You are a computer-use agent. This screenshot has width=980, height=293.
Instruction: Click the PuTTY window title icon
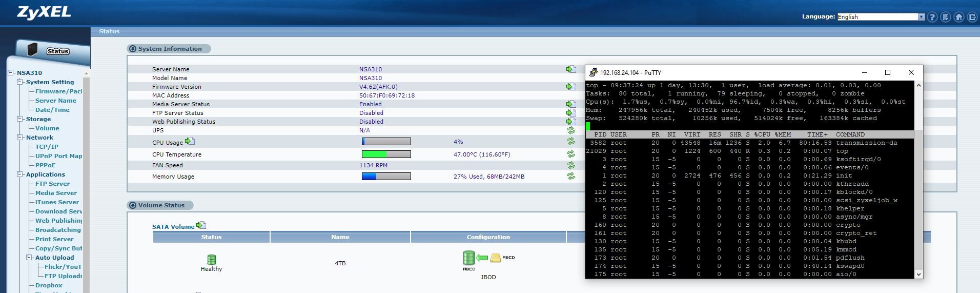pos(594,72)
